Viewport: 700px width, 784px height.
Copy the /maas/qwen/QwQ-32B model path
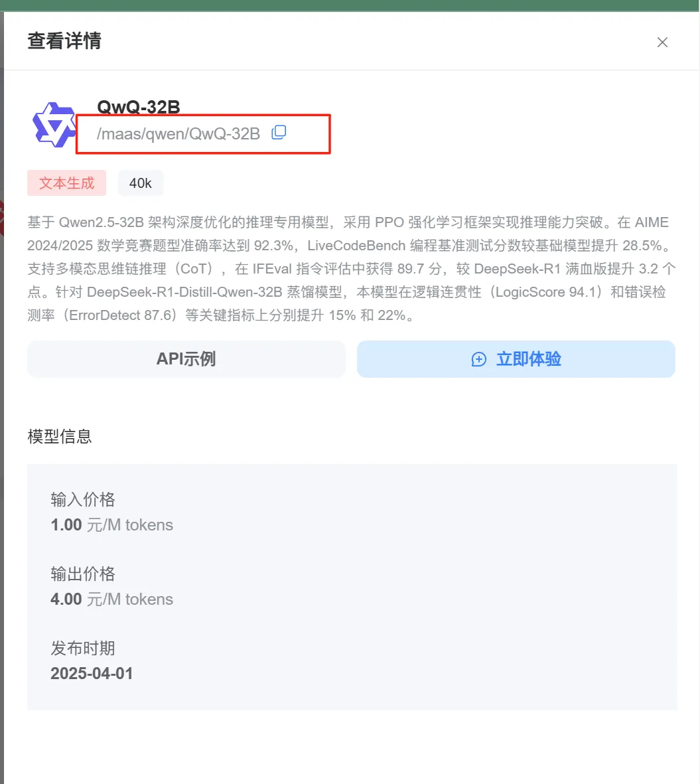[279, 133]
